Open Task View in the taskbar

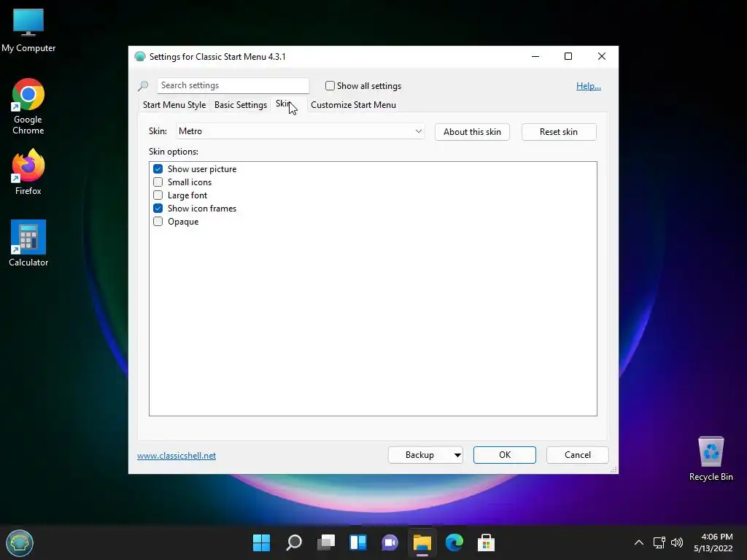[326, 542]
